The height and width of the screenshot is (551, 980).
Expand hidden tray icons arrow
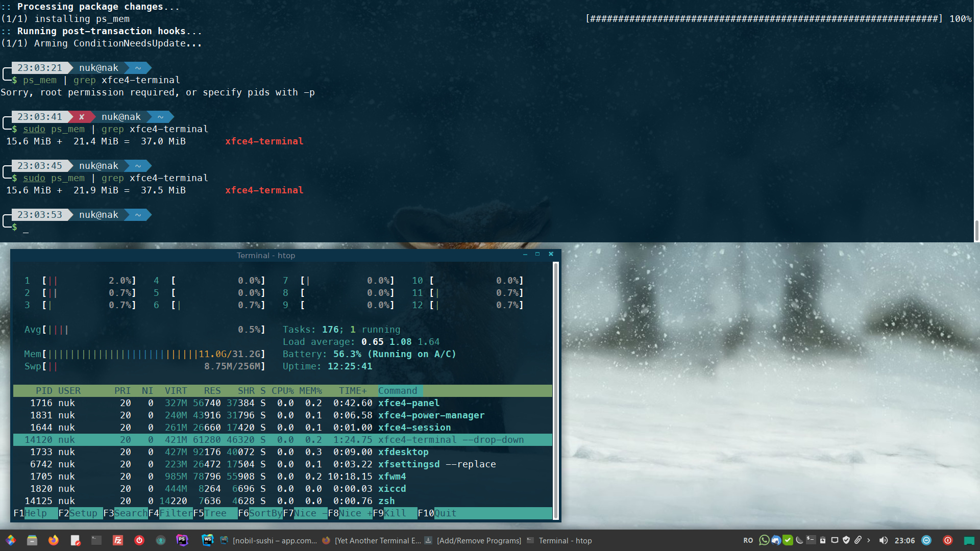869,540
